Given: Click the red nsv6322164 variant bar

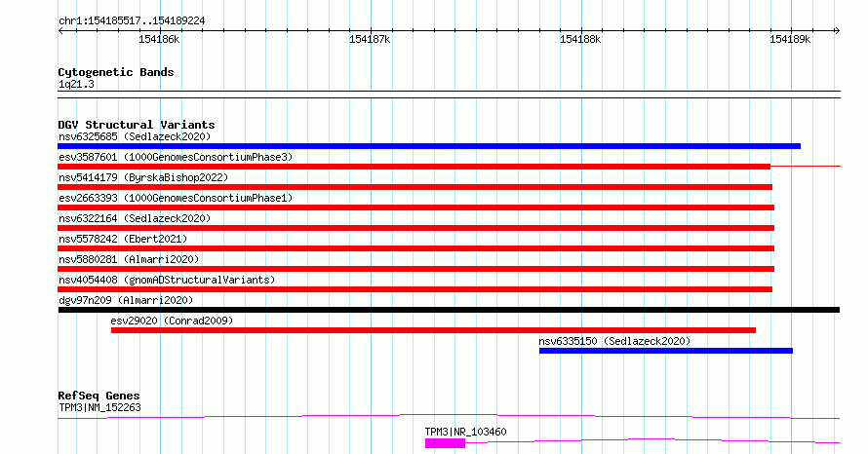Looking at the screenshot, I should (x=415, y=228).
